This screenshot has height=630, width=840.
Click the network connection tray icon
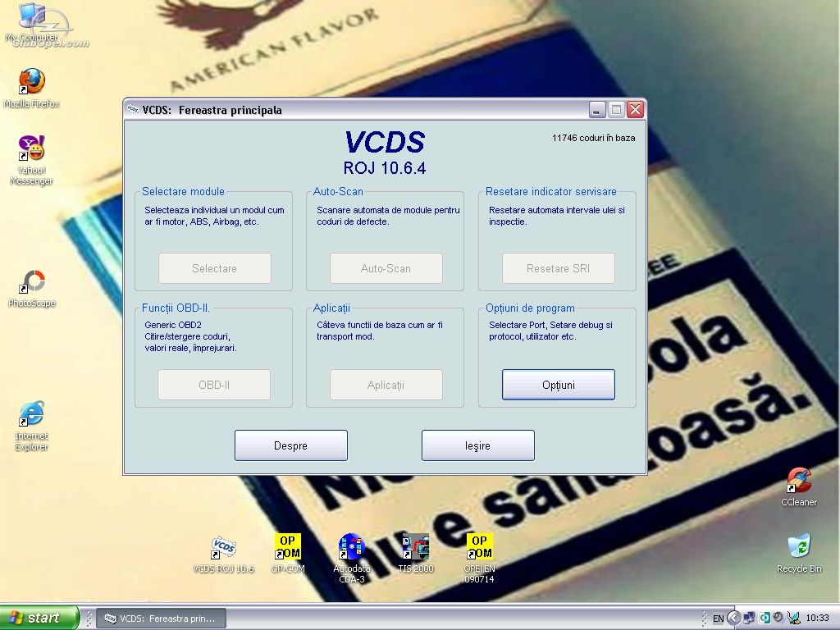(749, 619)
